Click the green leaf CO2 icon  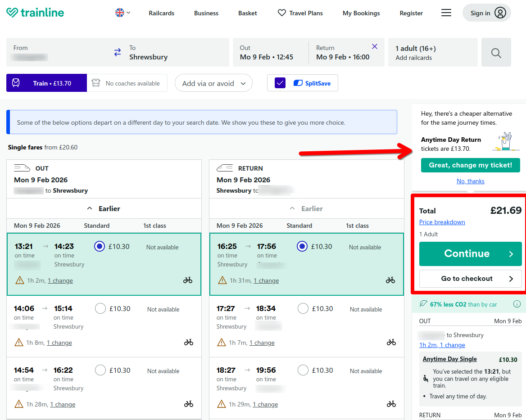pos(423,304)
